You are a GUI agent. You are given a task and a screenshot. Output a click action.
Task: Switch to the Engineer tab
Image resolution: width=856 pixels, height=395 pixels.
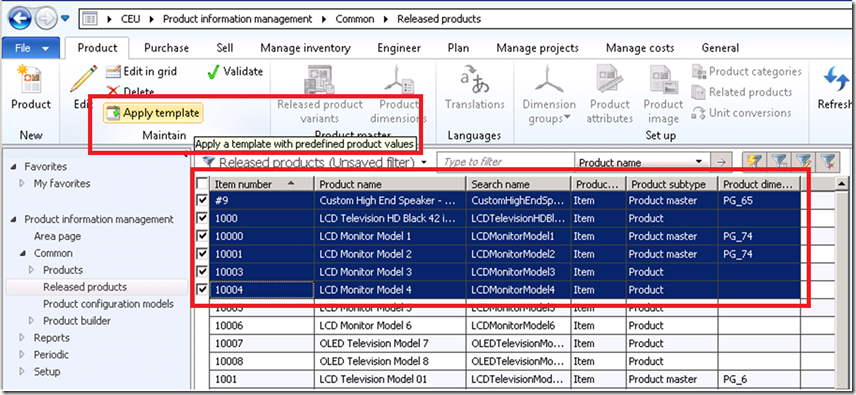[x=399, y=48]
